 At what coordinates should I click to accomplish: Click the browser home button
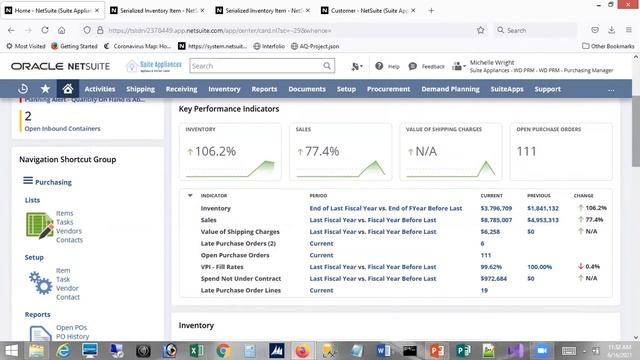pos(61,30)
